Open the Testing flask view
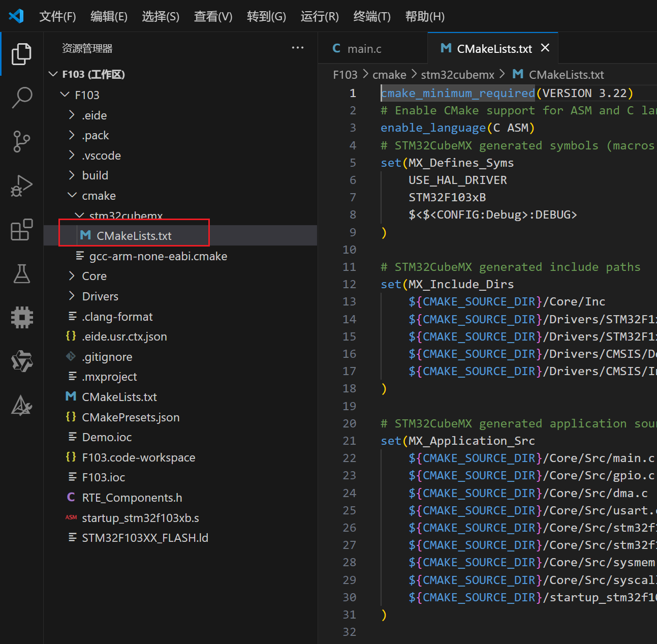Screen dimensions: 657x644 21,273
